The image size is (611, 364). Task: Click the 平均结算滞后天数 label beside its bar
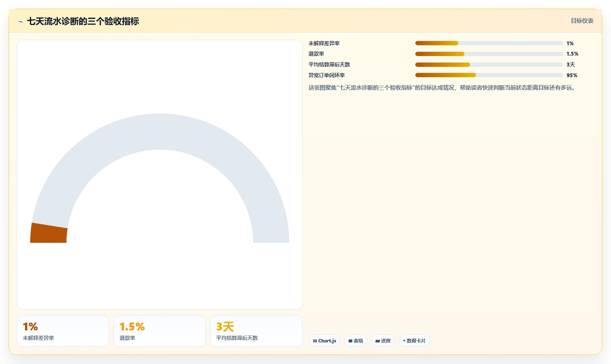[x=329, y=65]
